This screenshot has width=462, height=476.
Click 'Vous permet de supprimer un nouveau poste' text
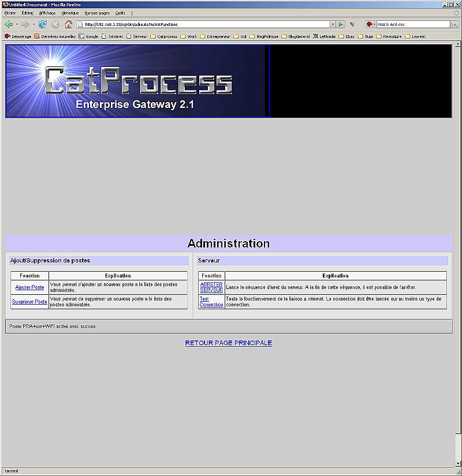tap(111, 302)
